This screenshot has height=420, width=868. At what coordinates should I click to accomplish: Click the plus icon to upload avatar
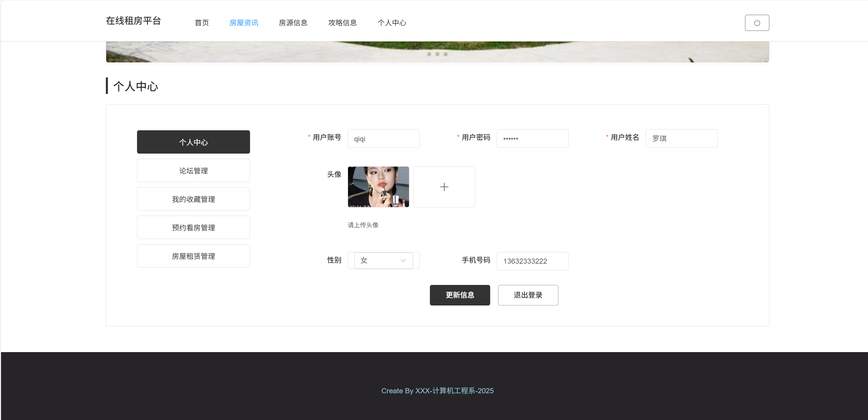coord(444,187)
